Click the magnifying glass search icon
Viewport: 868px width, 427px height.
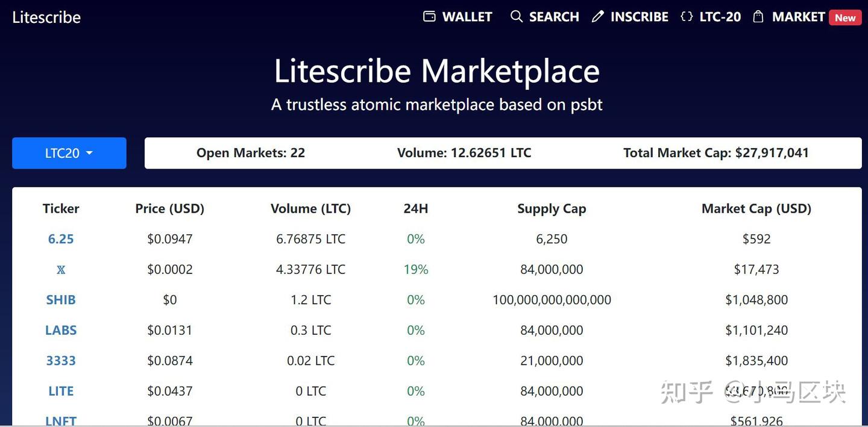(517, 16)
